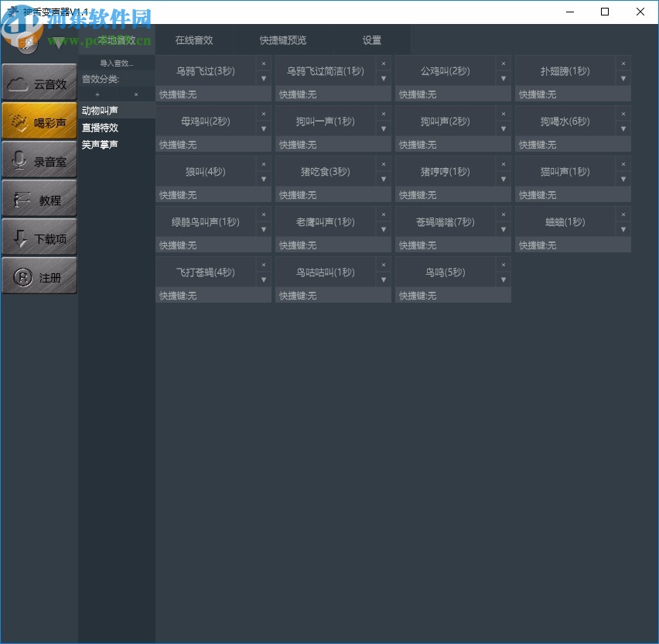Screen dimensions: 659x644
Task: Set the hotkey field under 绿鹃鸟叫声(1秒)
Action: pos(213,245)
